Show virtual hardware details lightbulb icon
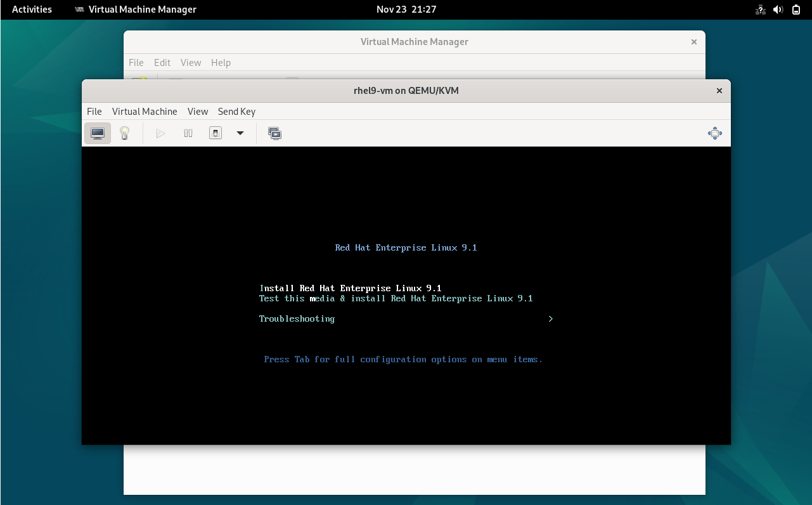 click(x=125, y=133)
